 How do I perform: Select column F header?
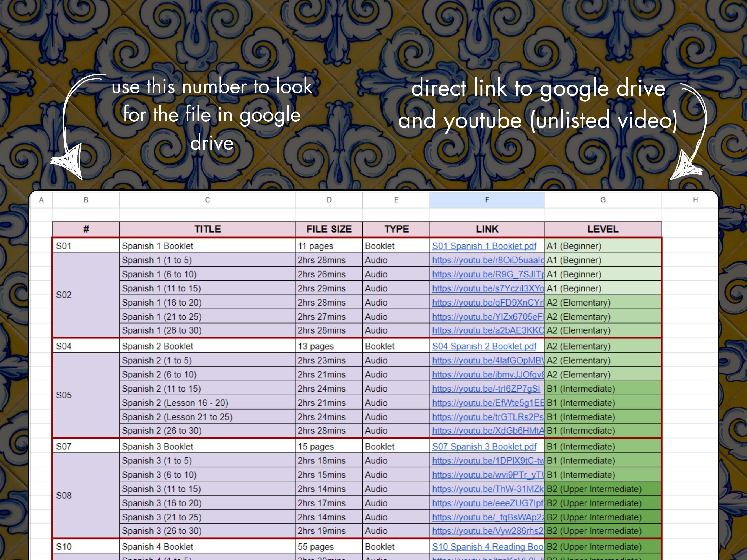point(487,199)
